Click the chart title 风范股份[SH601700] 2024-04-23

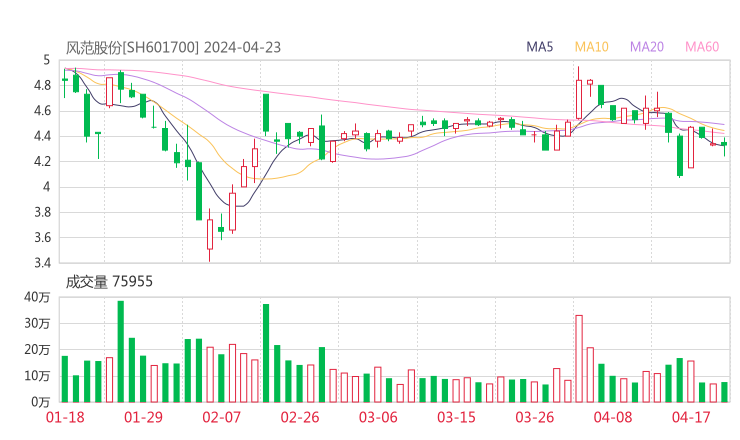tap(173, 48)
